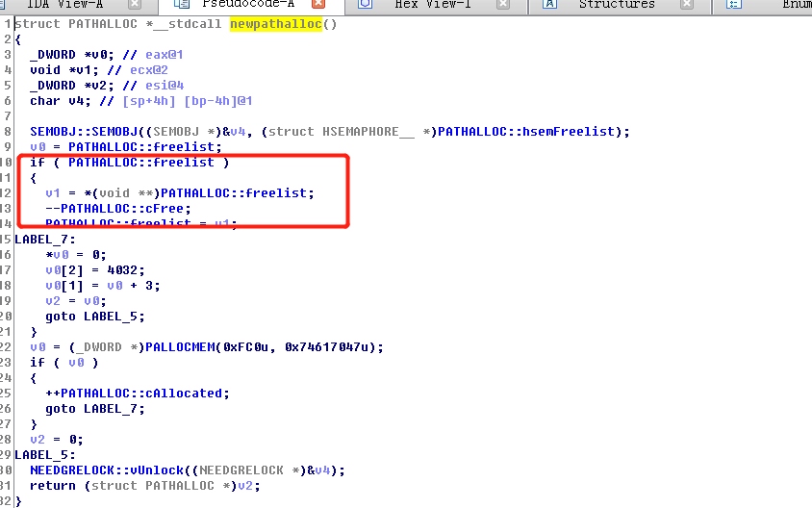Click the LABEL_7: label definition
Viewport: 812px width, 508px height.
click(x=45, y=240)
